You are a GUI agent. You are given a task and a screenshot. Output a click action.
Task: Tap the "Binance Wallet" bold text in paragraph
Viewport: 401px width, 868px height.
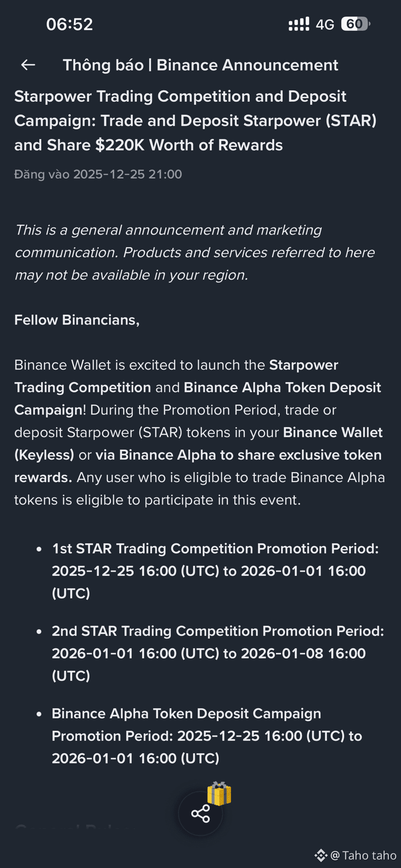[333, 432]
